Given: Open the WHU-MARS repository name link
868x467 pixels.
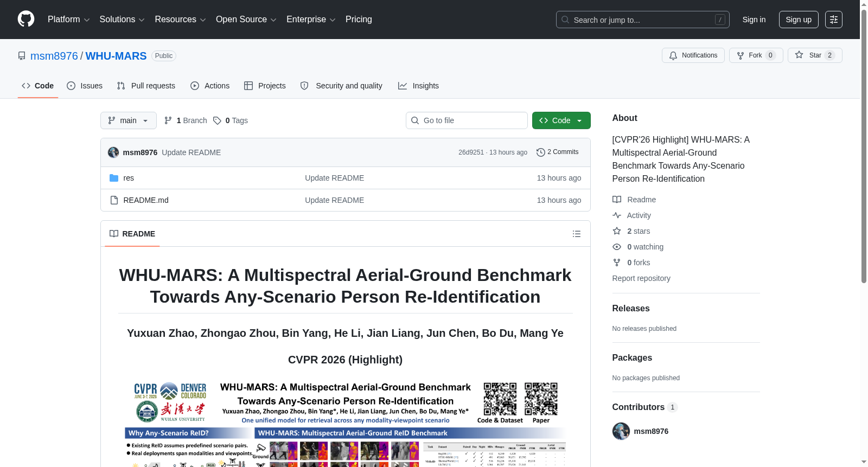Looking at the screenshot, I should [116, 56].
